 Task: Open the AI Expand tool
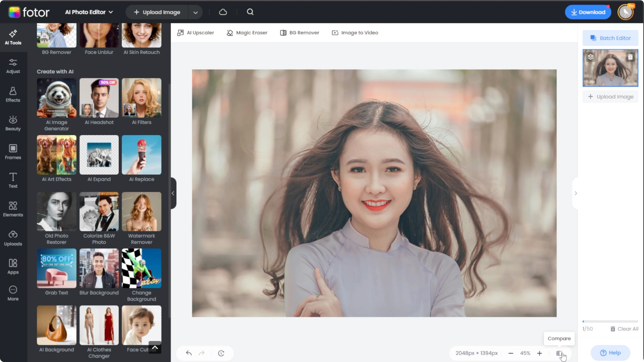tap(99, 155)
